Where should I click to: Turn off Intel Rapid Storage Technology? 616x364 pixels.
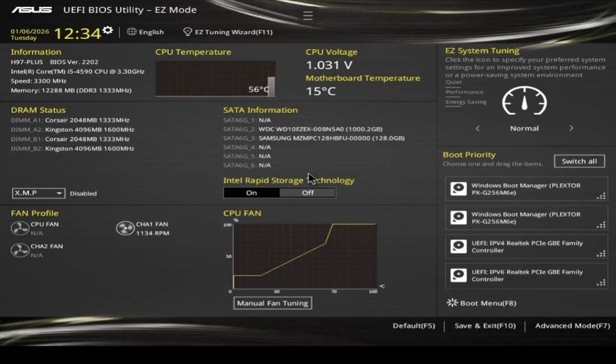coord(307,193)
